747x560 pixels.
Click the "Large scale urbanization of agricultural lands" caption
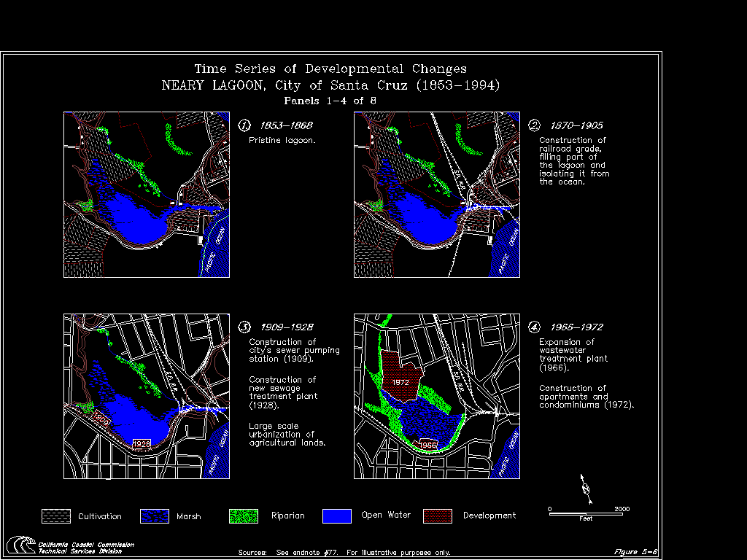pyautogui.click(x=287, y=435)
